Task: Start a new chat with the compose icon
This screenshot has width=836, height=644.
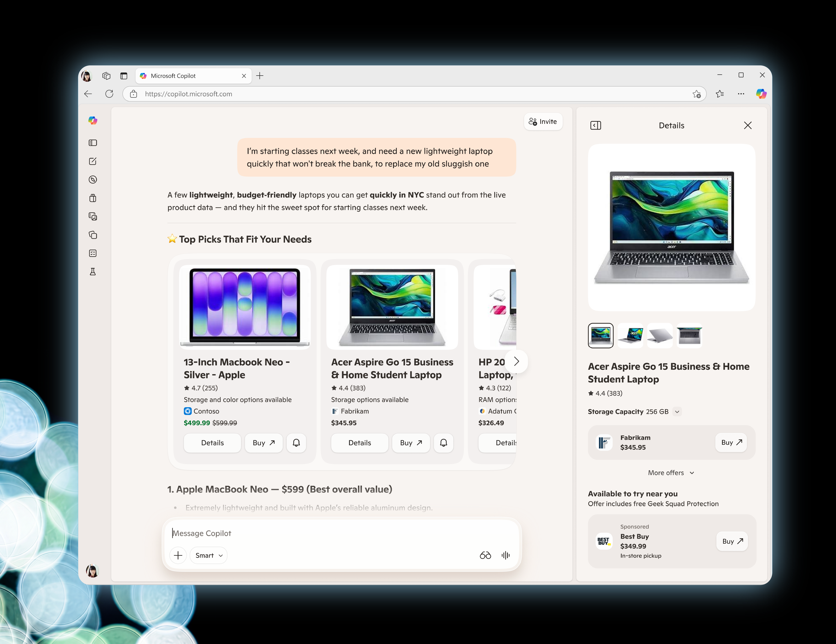Action: [x=93, y=161]
